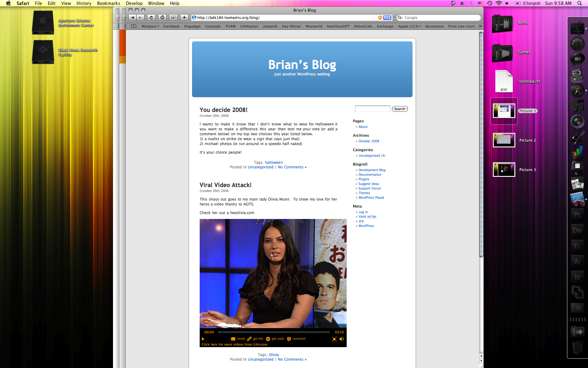Launch Dreamweaver (Dw) from the dock
The width and height of the screenshot is (588, 368).
577,230
